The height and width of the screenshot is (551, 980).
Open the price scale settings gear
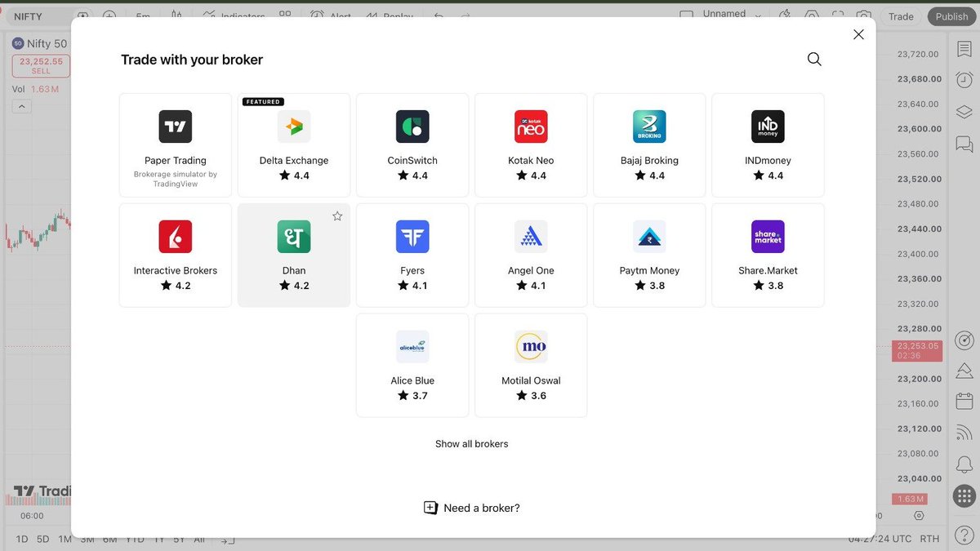click(x=919, y=516)
